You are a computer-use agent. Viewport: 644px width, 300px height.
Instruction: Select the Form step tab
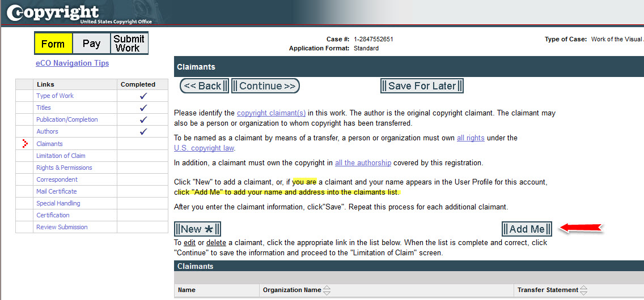(53, 44)
